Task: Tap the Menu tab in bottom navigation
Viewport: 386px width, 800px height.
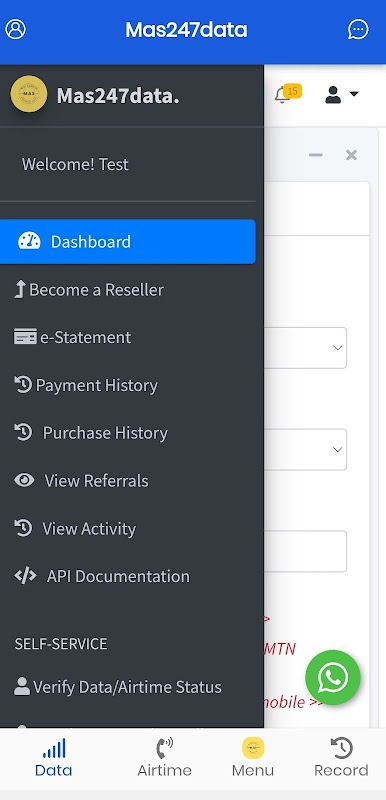Action: coord(253,758)
